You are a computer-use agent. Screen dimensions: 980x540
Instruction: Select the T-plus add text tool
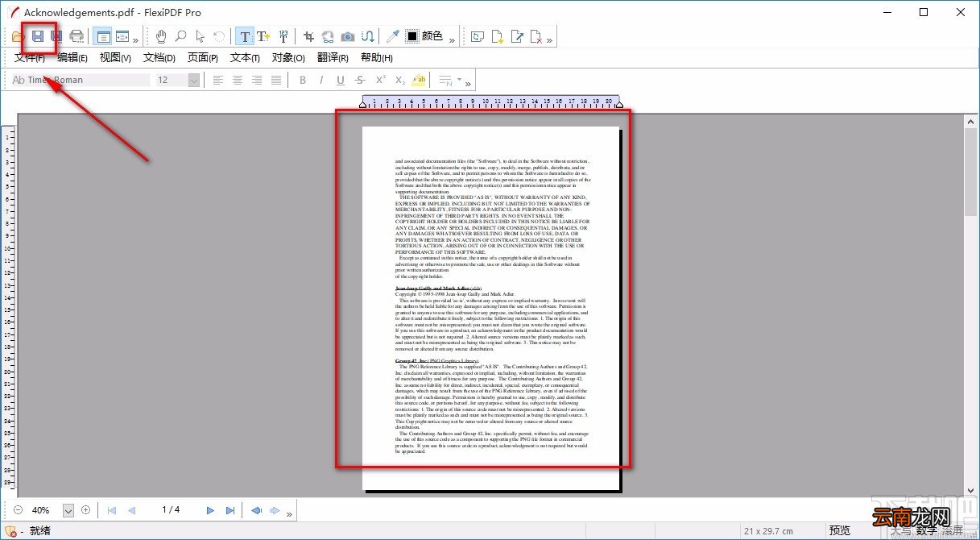coord(263,36)
